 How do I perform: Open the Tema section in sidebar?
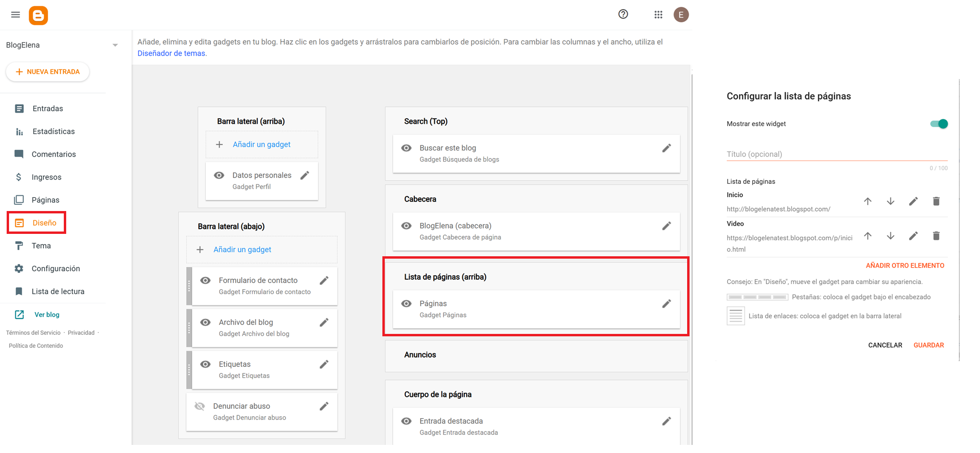point(41,246)
